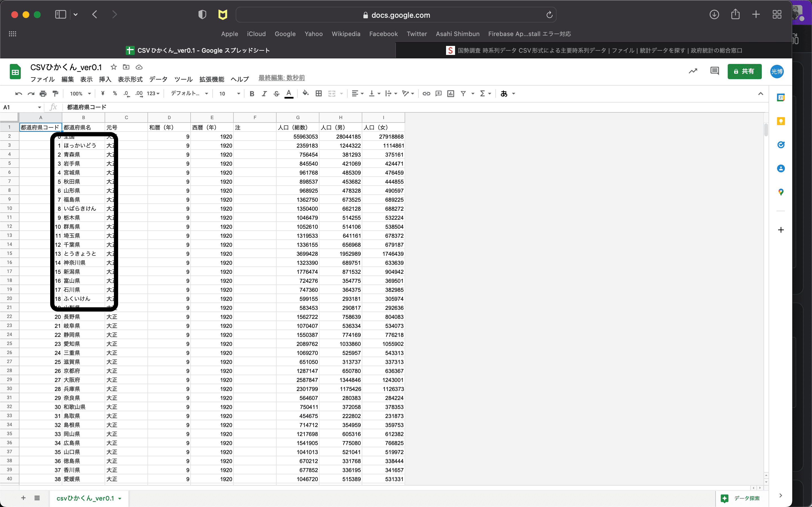Image resolution: width=812 pixels, height=507 pixels.
Task: Open the fill color picker
Action: [x=305, y=94]
